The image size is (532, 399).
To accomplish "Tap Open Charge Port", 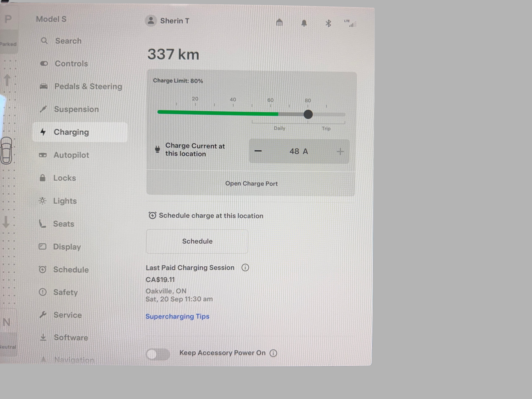I will coord(251,184).
